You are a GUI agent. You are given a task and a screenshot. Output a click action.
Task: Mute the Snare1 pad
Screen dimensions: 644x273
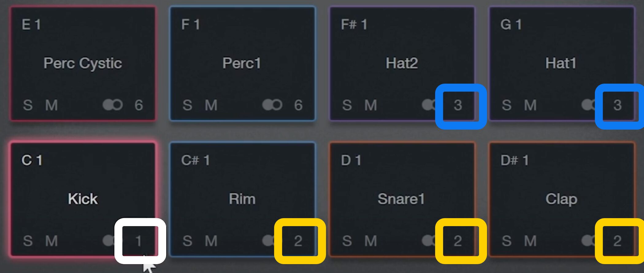(x=370, y=241)
